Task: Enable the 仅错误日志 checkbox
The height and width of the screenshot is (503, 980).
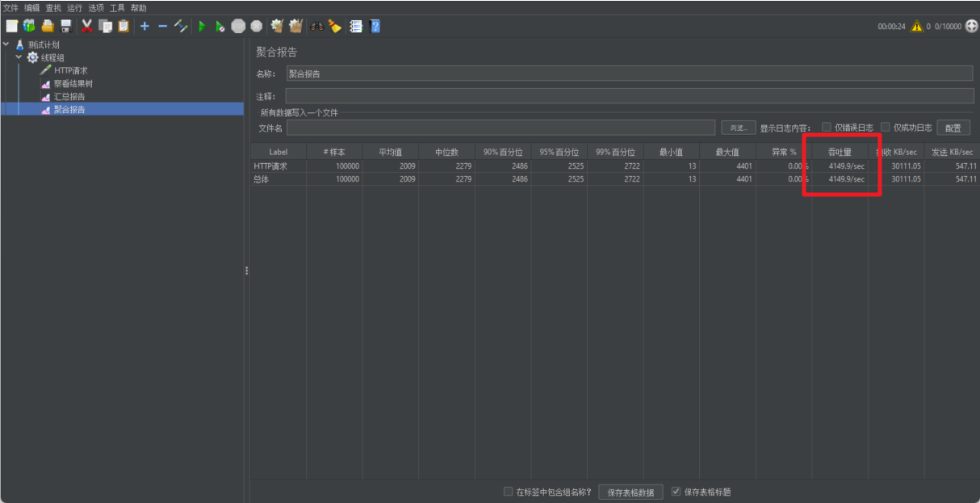Action: point(827,127)
